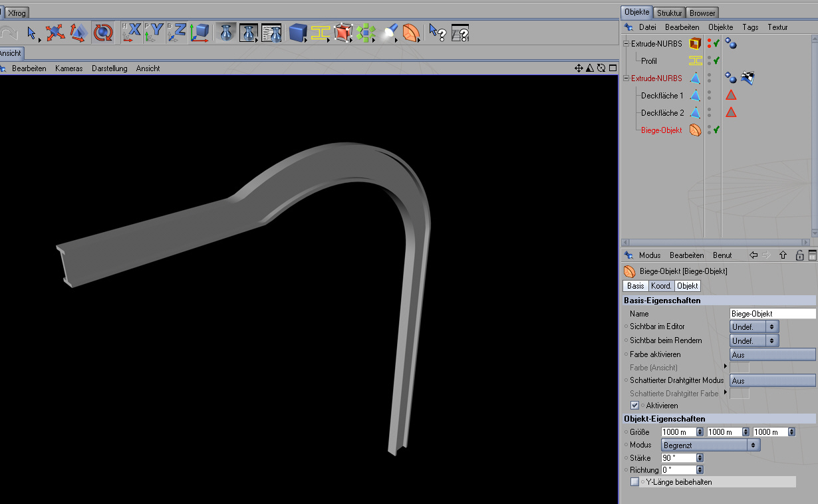Screen dimensions: 818x504
Task: Open Sichtbar im Editor dropdown
Action: tap(754, 326)
